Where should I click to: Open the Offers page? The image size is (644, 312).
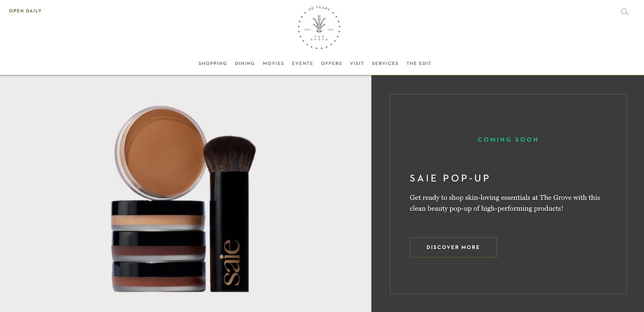(331, 64)
